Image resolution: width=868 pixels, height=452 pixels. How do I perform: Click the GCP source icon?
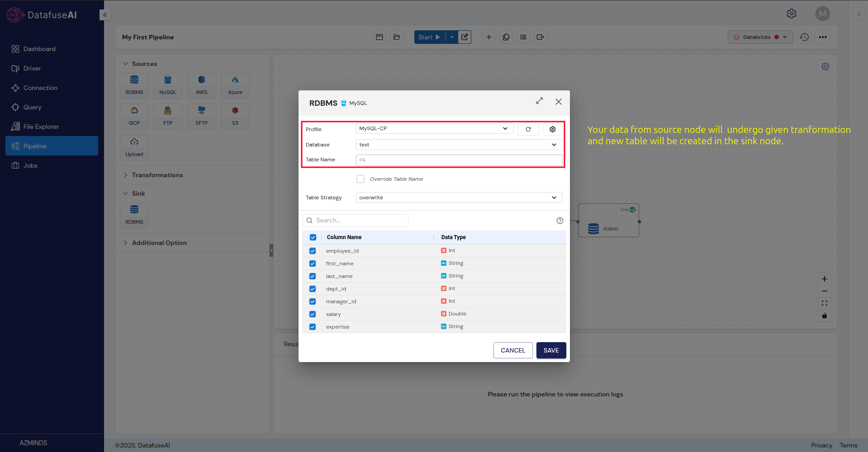click(x=134, y=116)
